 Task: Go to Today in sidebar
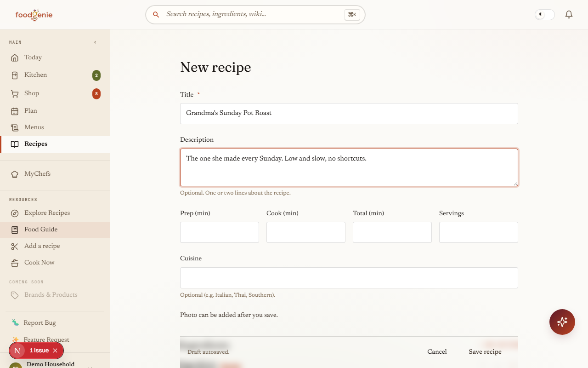(x=55, y=57)
